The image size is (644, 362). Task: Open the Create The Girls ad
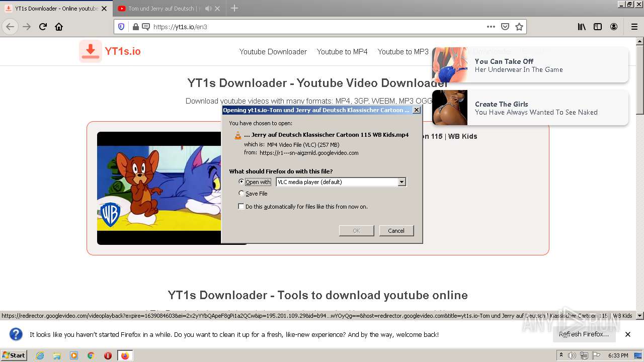click(530, 108)
